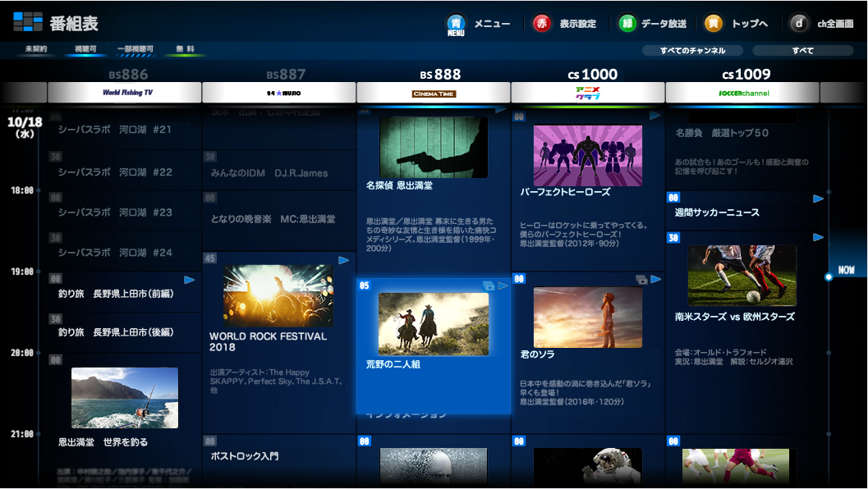Click the NOW time marker
The width and height of the screenshot is (868, 489).
coord(846,270)
